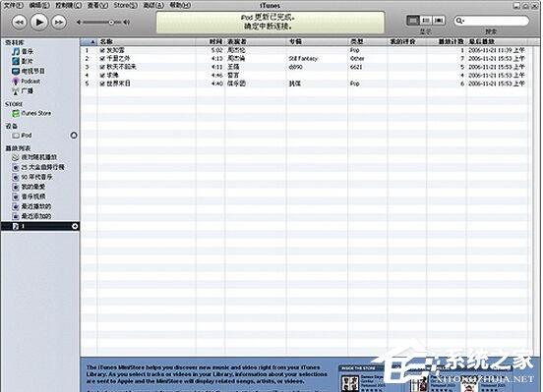Click the 2006-11-21 11:39 last played cell
The width and height of the screenshot is (543, 392).
coord(497,50)
